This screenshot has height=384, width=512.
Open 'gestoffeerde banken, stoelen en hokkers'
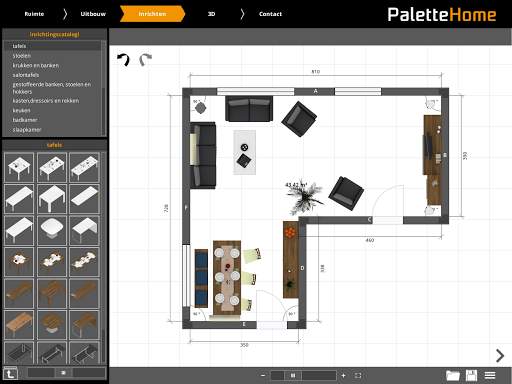click(x=53, y=88)
